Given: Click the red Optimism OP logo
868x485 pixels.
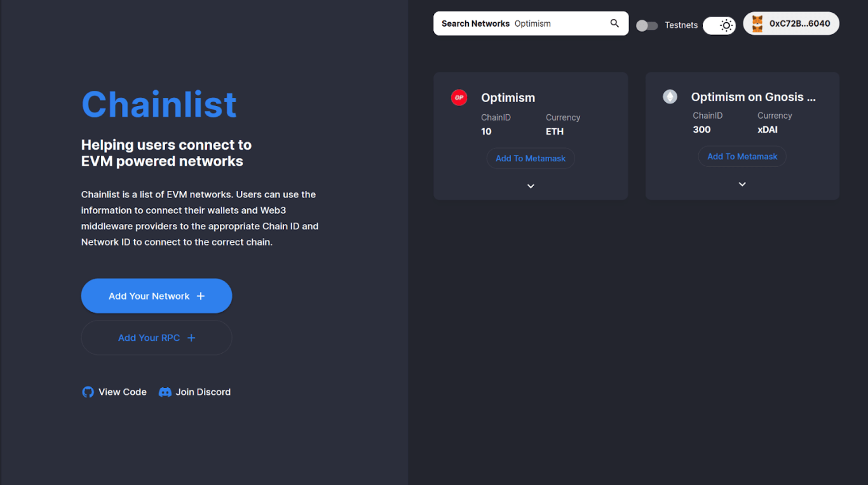Looking at the screenshot, I should pyautogui.click(x=459, y=97).
